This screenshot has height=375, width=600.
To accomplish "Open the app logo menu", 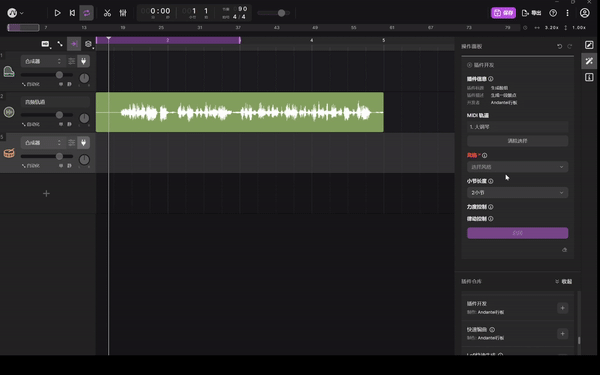I will 15,13.
